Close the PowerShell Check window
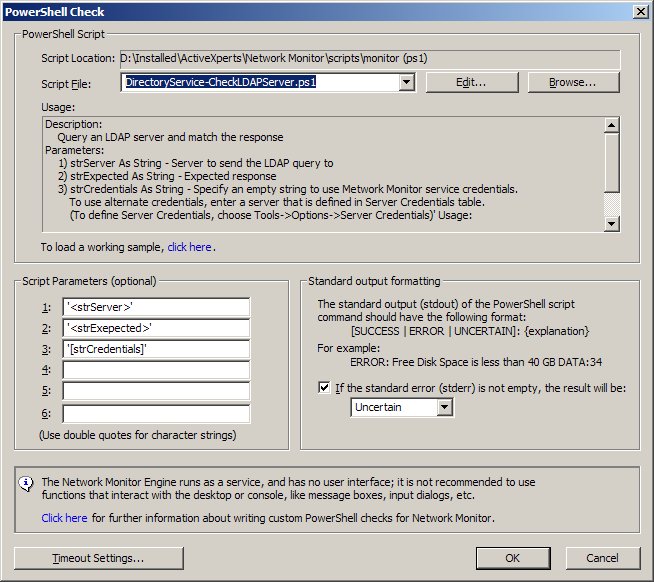Image resolution: width=654 pixels, height=582 pixels. (640, 12)
